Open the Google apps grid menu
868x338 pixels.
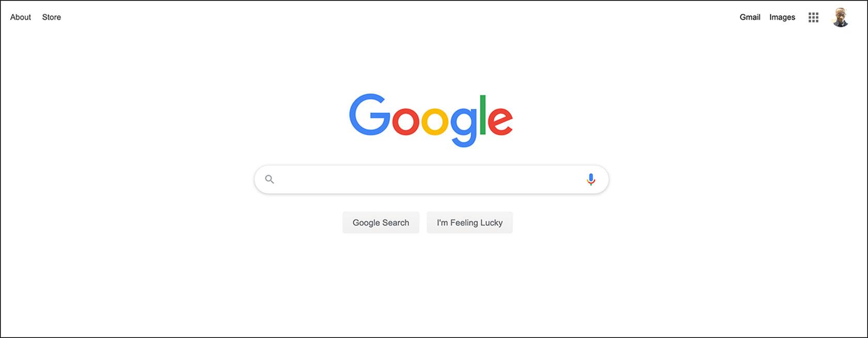click(813, 18)
